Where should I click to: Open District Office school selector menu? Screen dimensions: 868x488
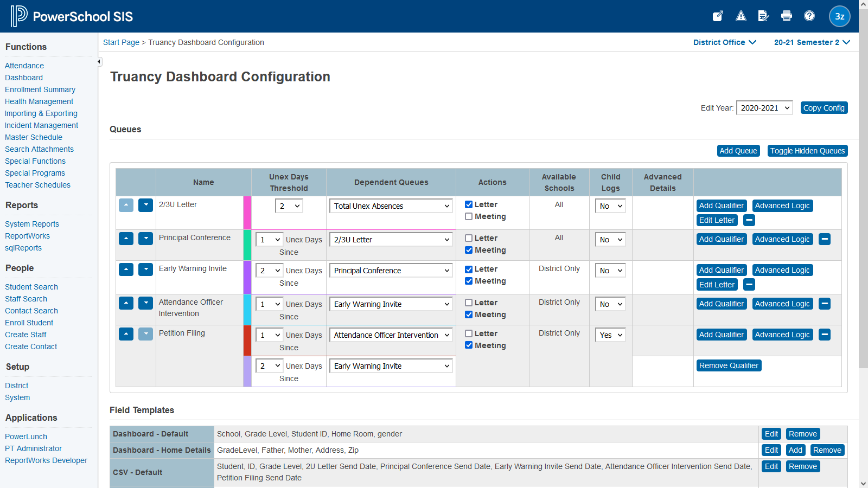click(724, 42)
